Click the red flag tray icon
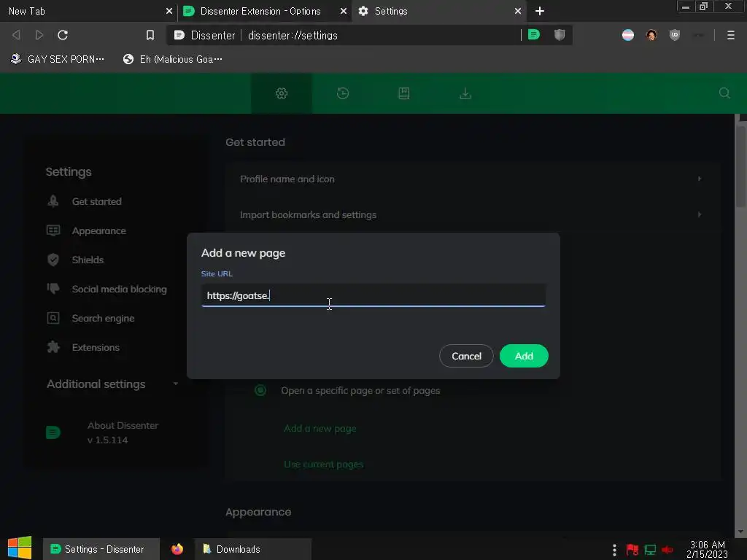This screenshot has height=560, width=747. click(632, 550)
